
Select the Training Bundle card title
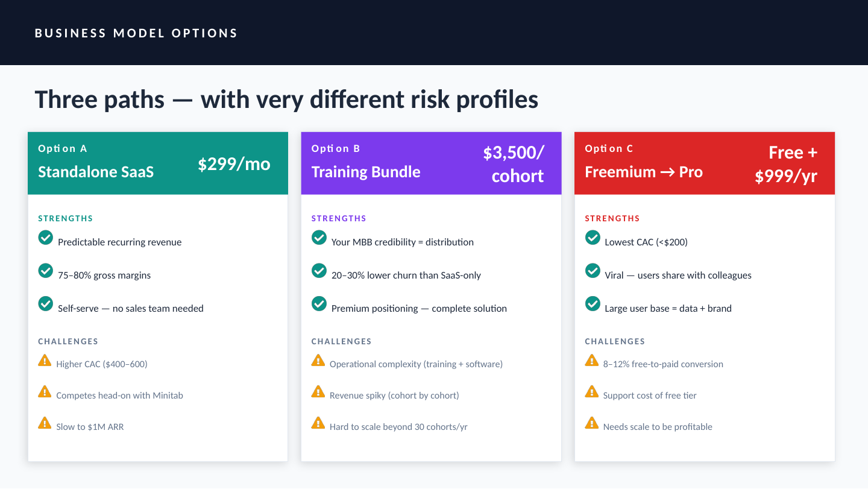(366, 172)
